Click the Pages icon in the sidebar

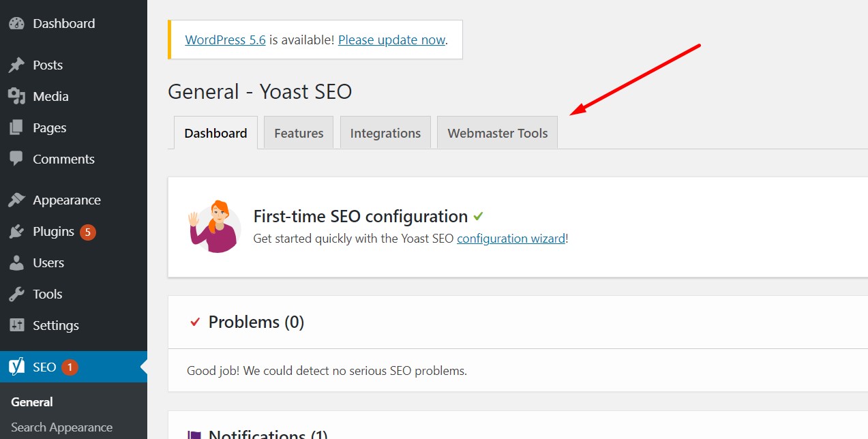(x=17, y=127)
